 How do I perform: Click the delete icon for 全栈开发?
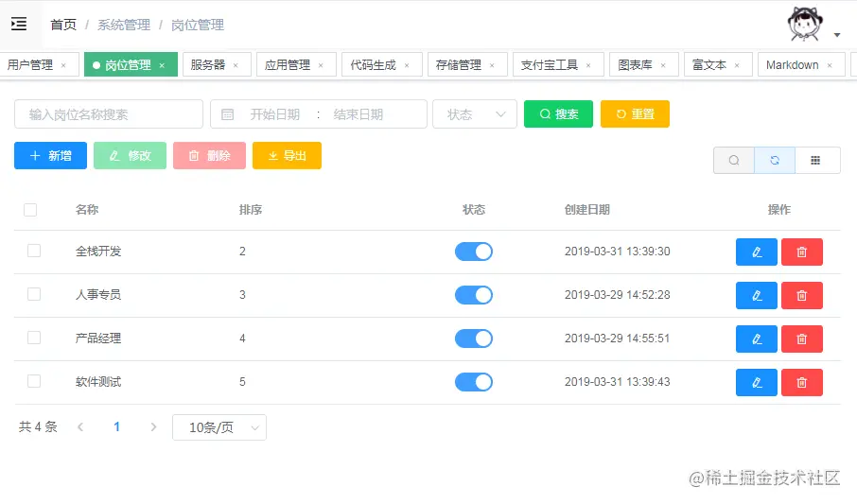(802, 252)
